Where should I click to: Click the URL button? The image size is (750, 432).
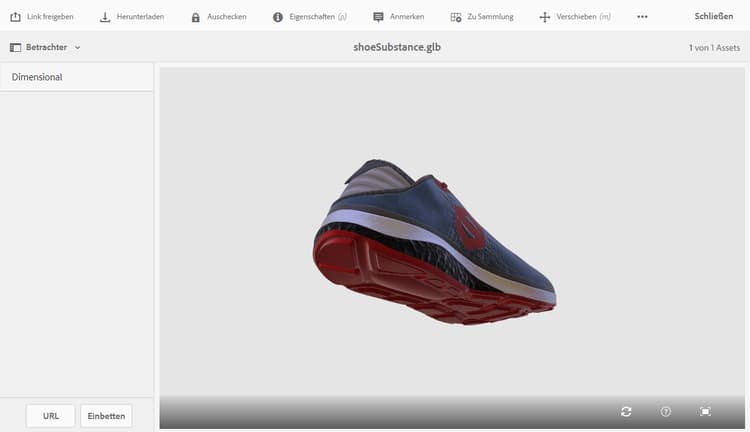pos(51,416)
